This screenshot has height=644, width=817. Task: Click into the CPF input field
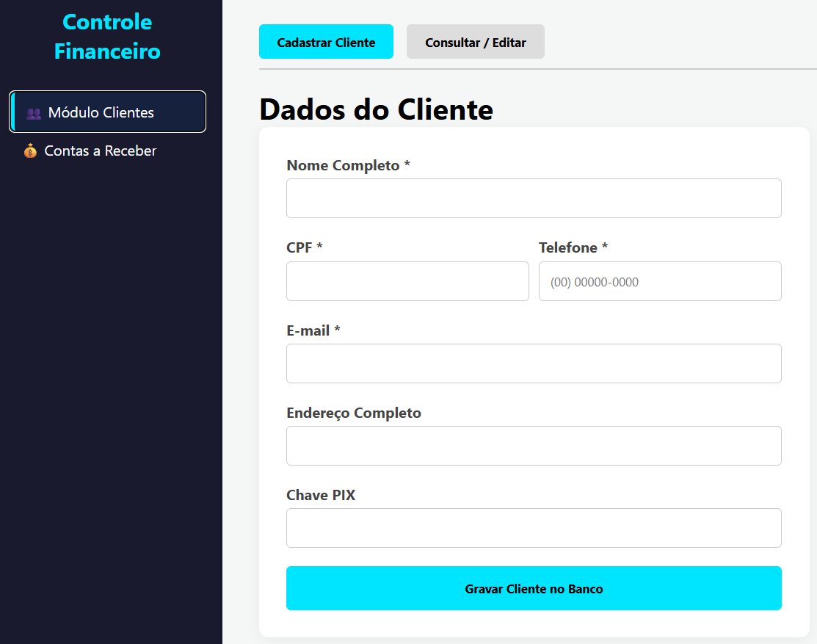(407, 281)
